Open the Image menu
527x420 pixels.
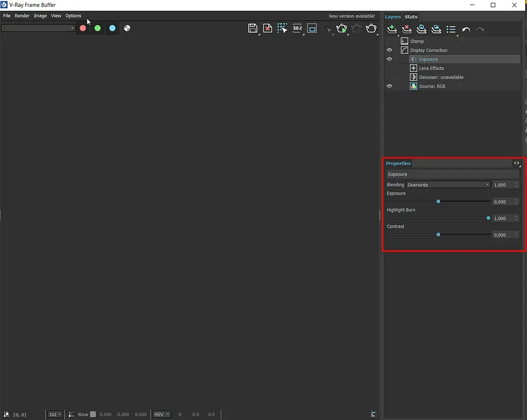pyautogui.click(x=40, y=16)
